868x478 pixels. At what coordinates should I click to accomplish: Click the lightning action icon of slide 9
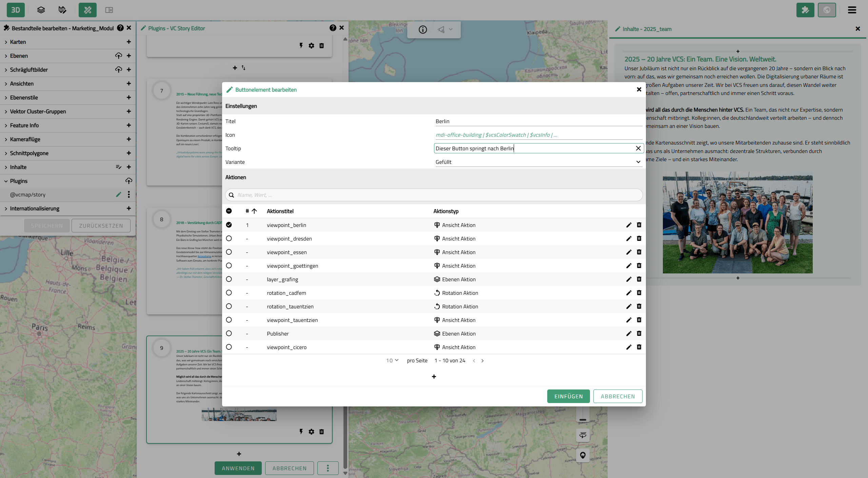tap(301, 432)
